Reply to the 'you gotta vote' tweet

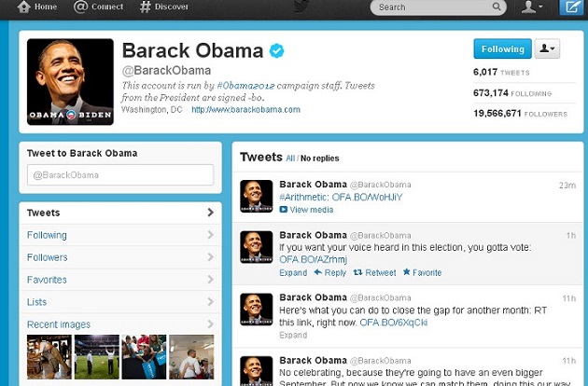tap(330, 272)
